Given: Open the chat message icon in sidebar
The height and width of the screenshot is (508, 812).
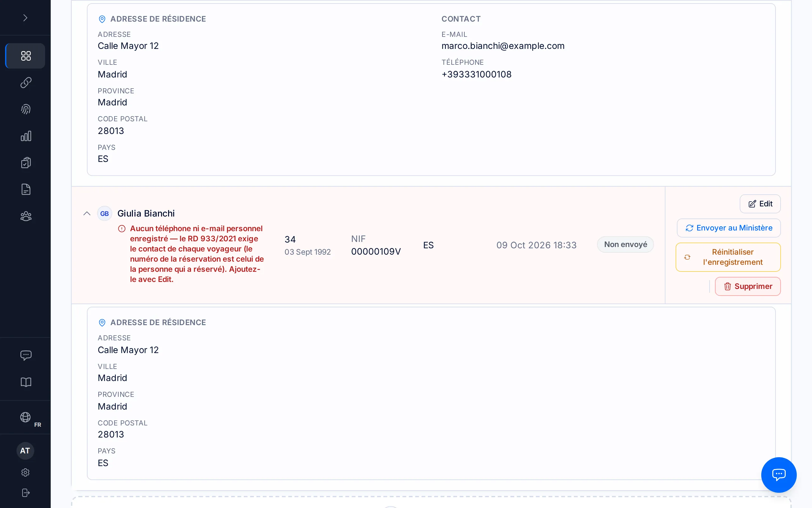Looking at the screenshot, I should (x=26, y=355).
